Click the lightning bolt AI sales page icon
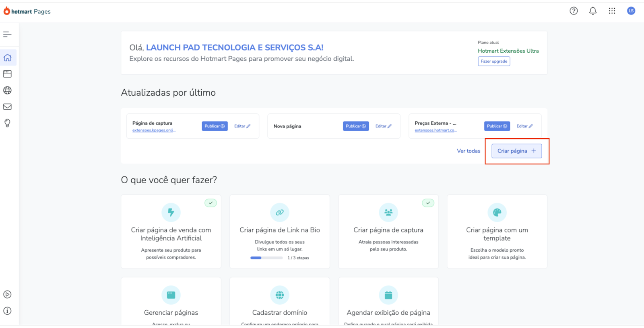This screenshot has height=328, width=644. 171,212
